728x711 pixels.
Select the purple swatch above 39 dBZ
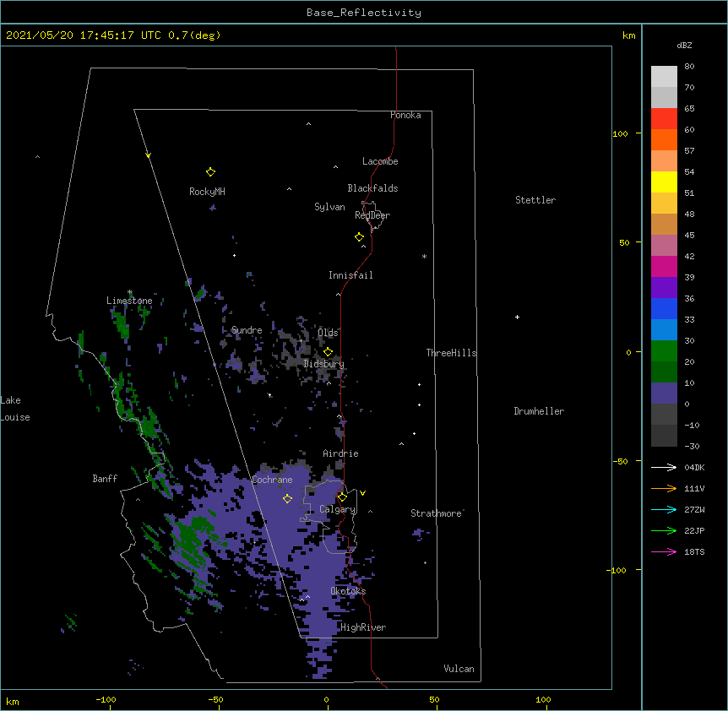pos(664,288)
